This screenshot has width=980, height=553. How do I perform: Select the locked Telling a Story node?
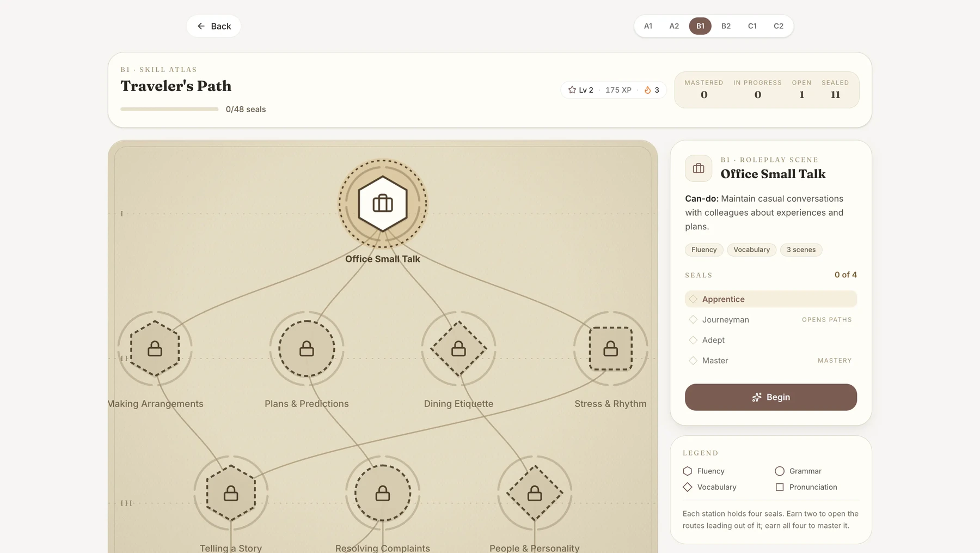coord(231,494)
